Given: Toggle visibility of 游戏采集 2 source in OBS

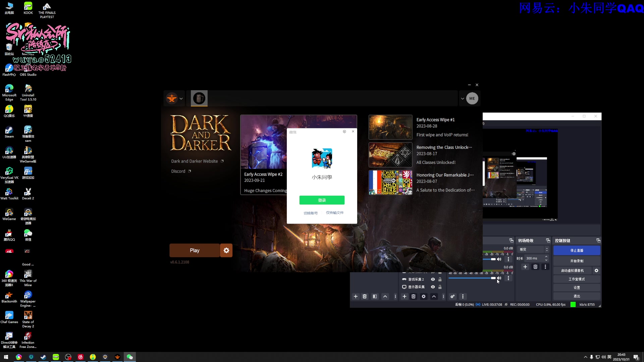Looking at the screenshot, I should coord(433,279).
